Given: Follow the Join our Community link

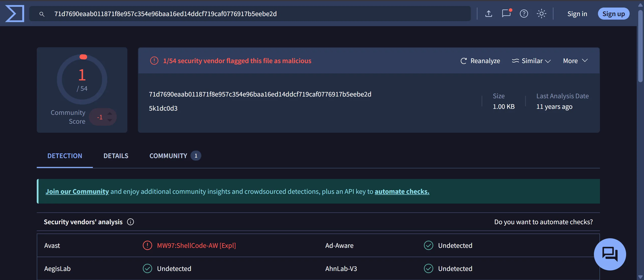Looking at the screenshot, I should coord(77,192).
